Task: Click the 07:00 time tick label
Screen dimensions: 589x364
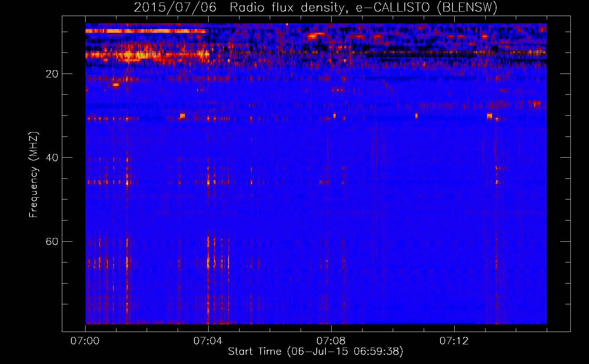Action: click(x=85, y=341)
